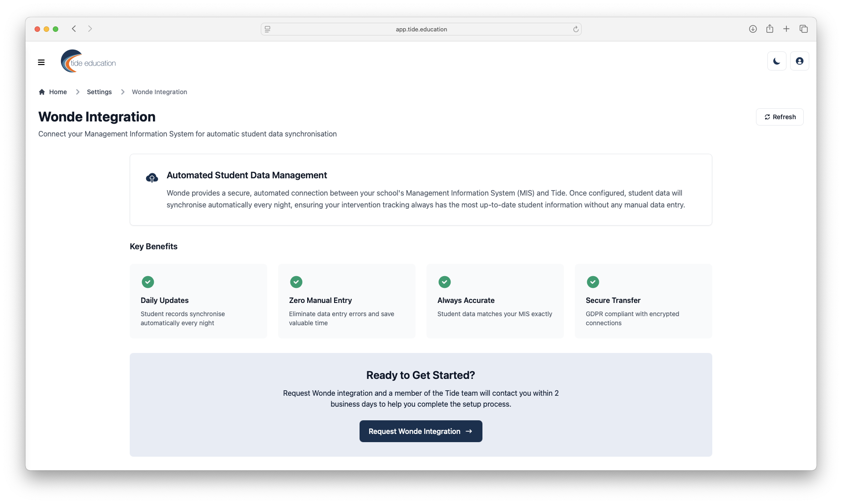The image size is (842, 504).
Task: Reload page using address bar reload icon
Action: 576,29
